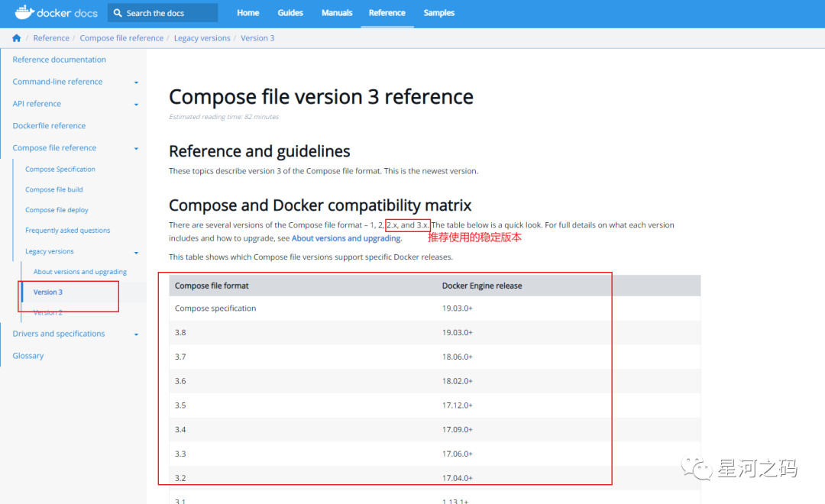Click the 3.2 format cell
825x504 pixels.
(x=180, y=478)
